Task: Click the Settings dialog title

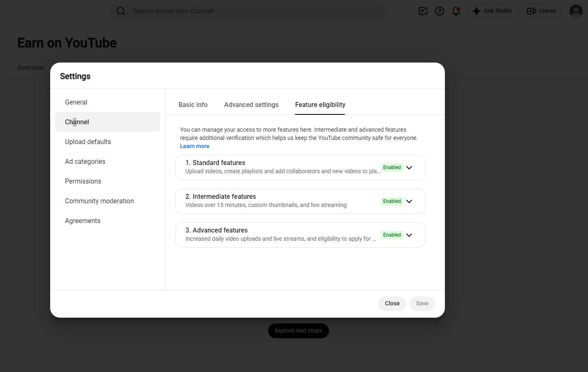Action: (75, 76)
